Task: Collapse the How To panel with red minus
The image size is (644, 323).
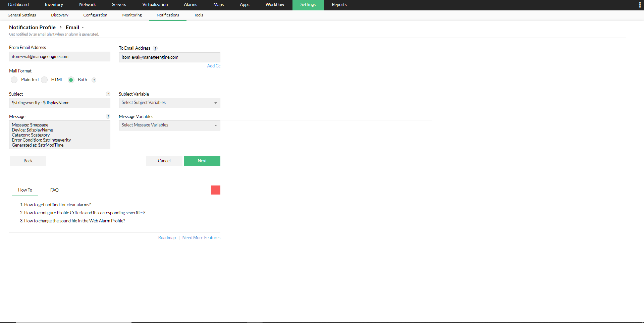Action: (216, 190)
